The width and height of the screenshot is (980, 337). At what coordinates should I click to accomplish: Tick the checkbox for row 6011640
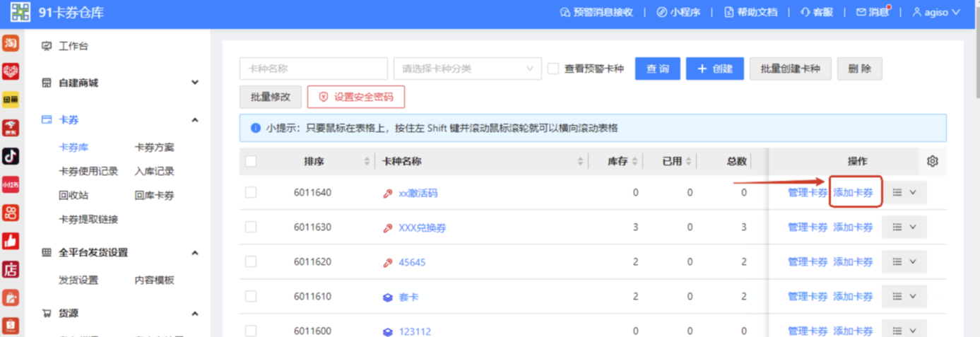(251, 192)
